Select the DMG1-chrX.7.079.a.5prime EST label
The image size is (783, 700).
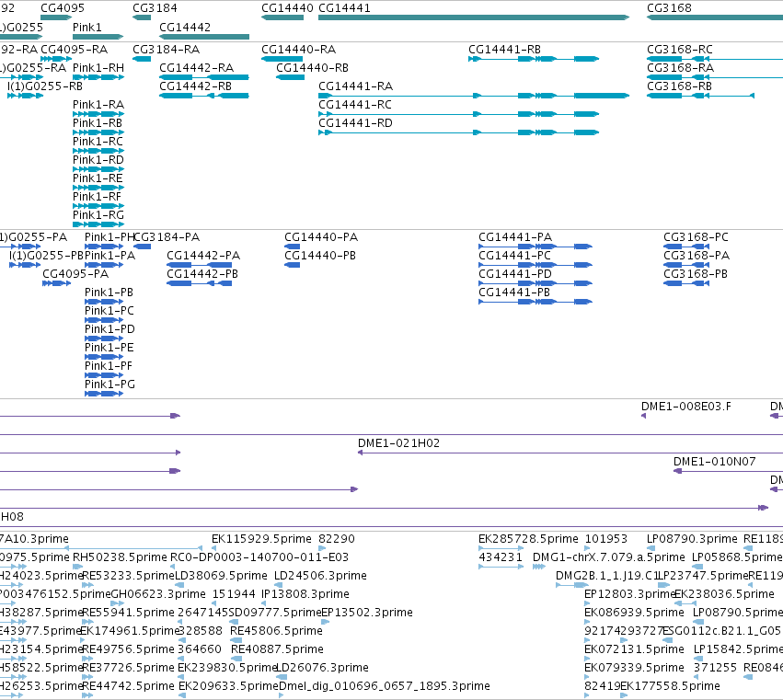point(609,557)
